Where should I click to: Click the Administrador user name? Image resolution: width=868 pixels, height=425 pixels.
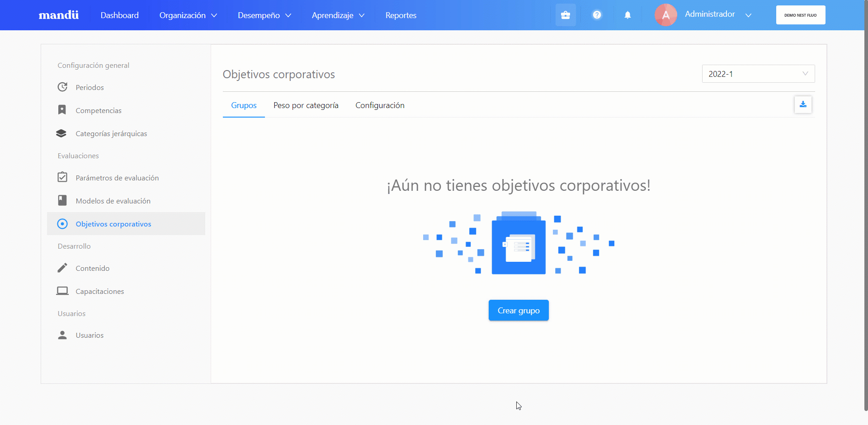(x=710, y=14)
